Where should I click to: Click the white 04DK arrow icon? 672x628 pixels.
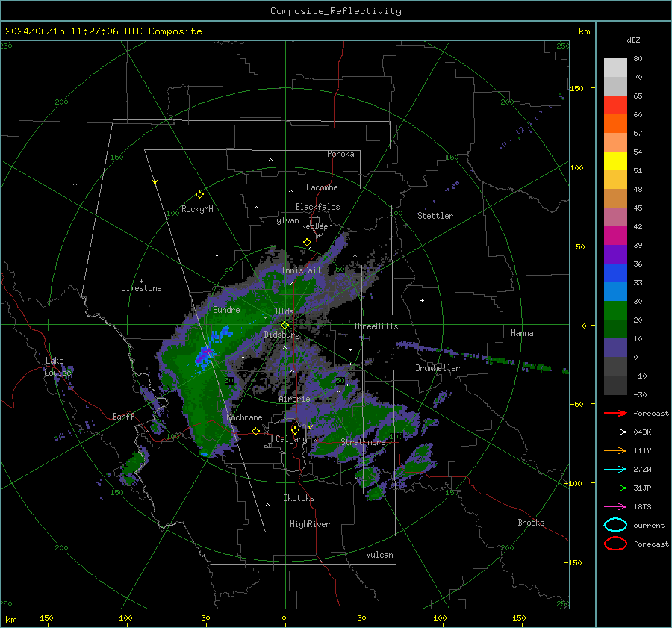pos(615,432)
